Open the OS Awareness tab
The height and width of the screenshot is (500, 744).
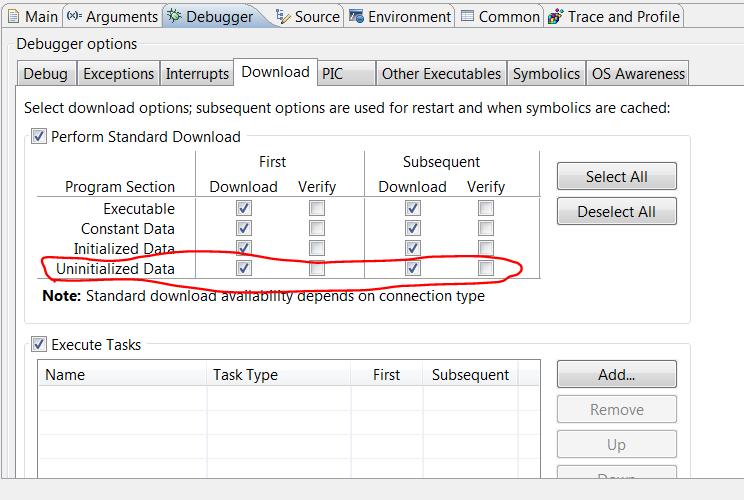point(638,73)
